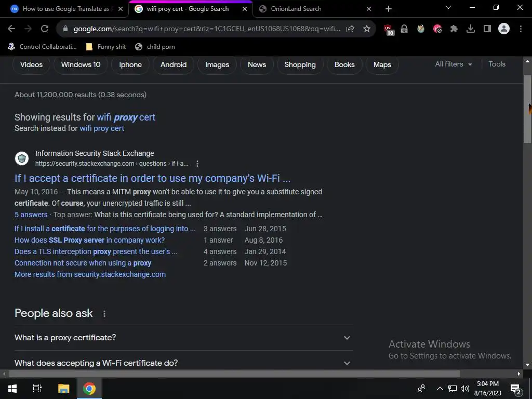
Task: Open About this result for Stack Exchange
Action: 197,164
